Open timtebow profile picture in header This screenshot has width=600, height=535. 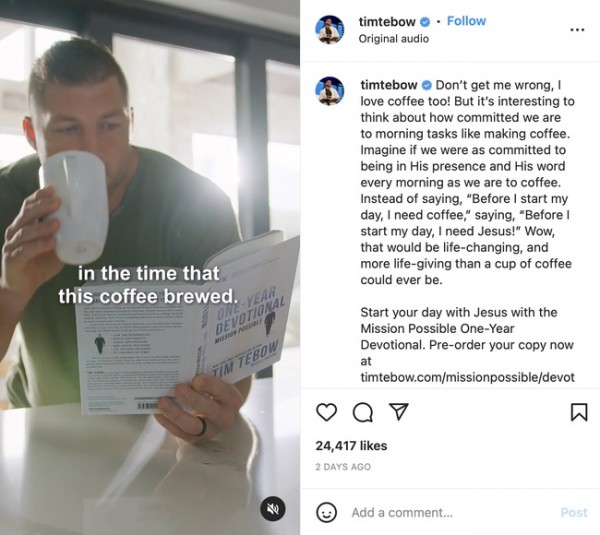click(329, 29)
